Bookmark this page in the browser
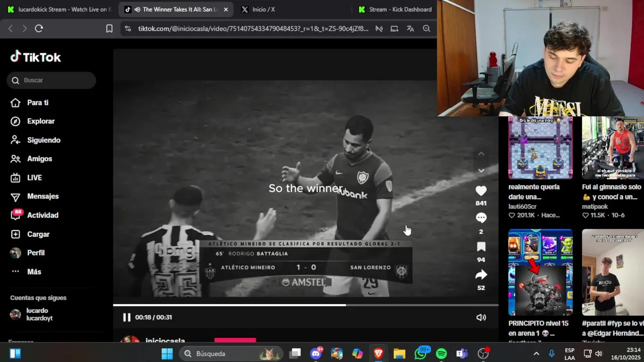644x362 pixels. (109, 29)
